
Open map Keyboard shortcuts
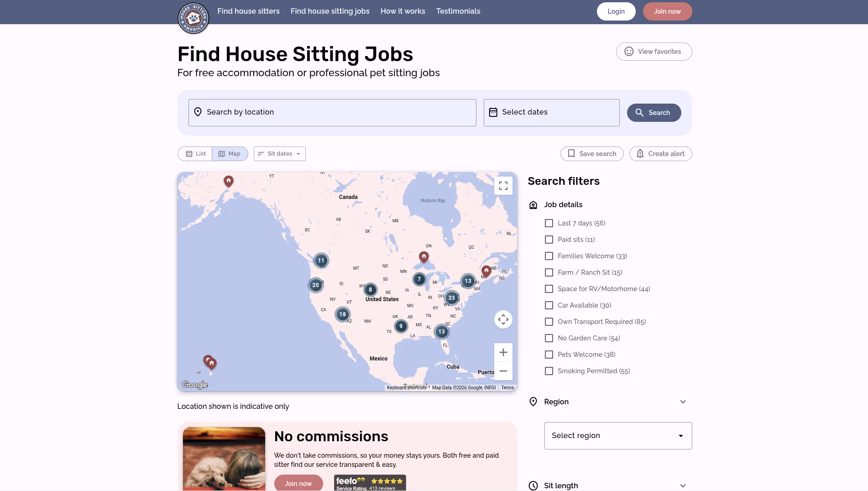[x=407, y=388]
